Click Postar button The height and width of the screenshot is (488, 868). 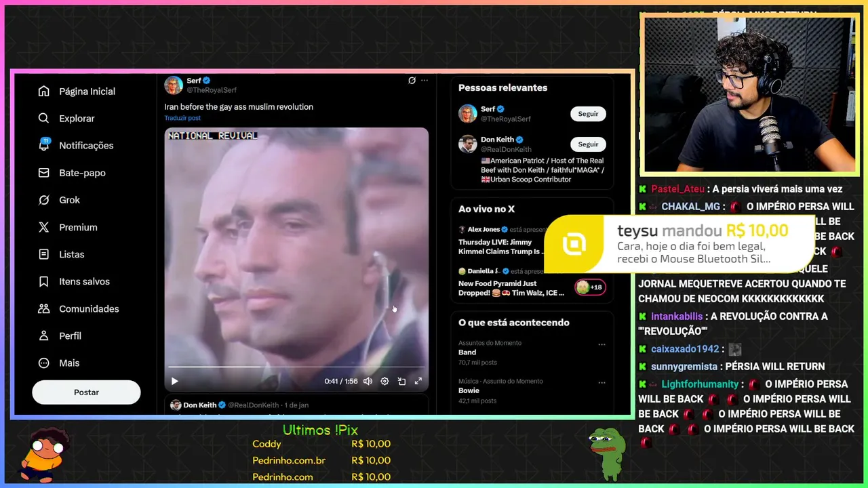click(x=86, y=392)
